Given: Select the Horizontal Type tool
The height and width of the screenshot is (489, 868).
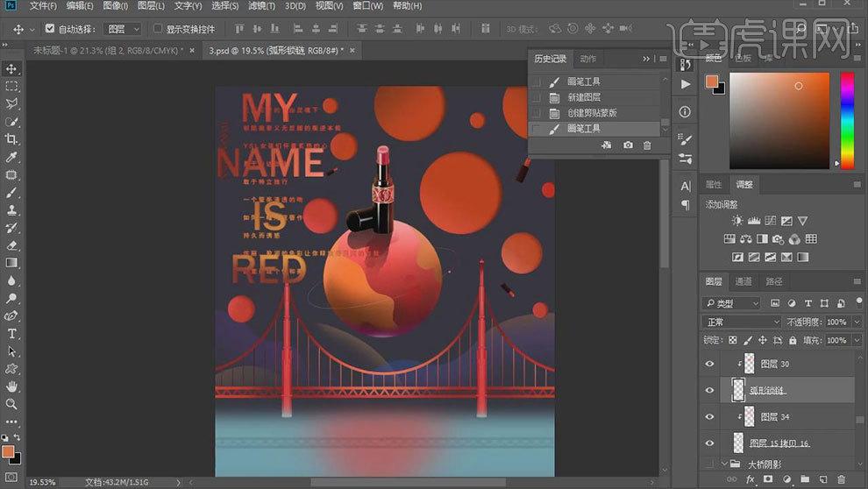Looking at the screenshot, I should 12,334.
